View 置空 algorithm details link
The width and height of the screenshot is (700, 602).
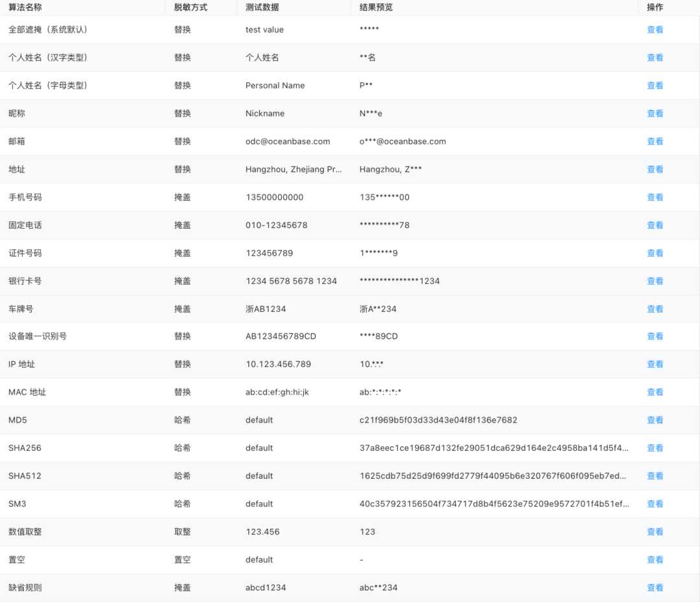[x=655, y=560]
